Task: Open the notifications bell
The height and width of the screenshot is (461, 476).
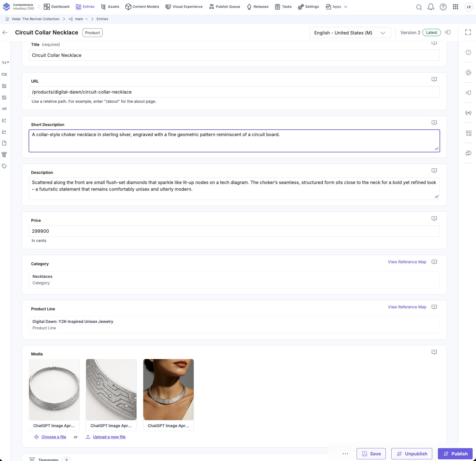Action: pos(431,7)
